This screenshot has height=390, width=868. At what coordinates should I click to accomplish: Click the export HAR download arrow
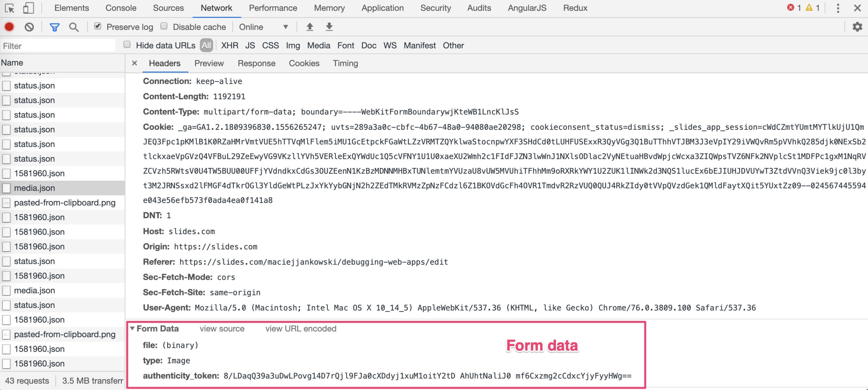pyautogui.click(x=329, y=27)
